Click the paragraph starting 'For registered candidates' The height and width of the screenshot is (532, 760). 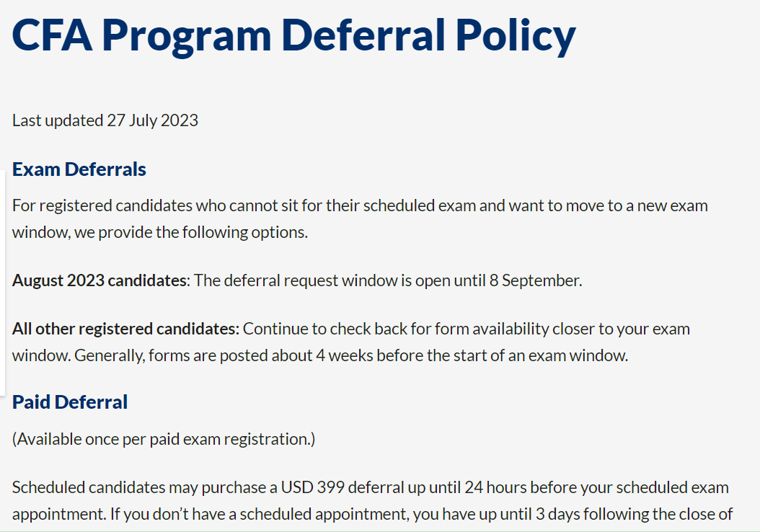click(x=360, y=218)
